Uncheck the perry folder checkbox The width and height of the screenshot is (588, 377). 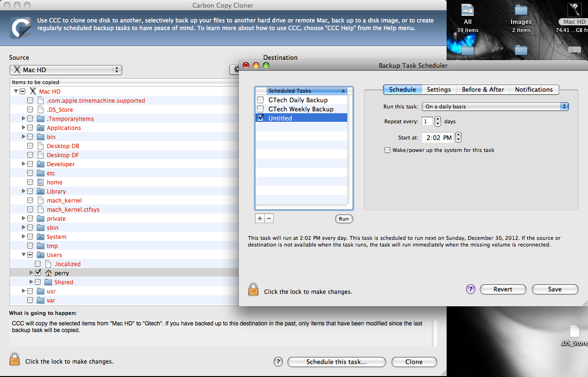tap(38, 273)
